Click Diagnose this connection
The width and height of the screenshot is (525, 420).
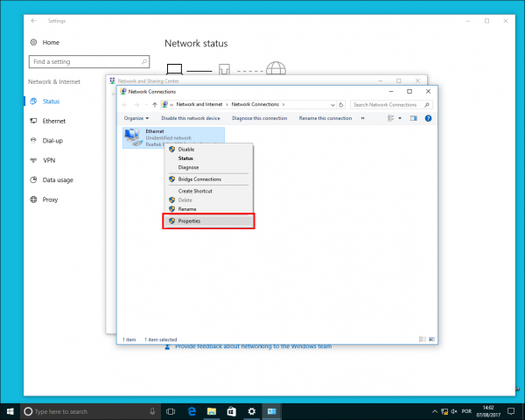point(260,118)
